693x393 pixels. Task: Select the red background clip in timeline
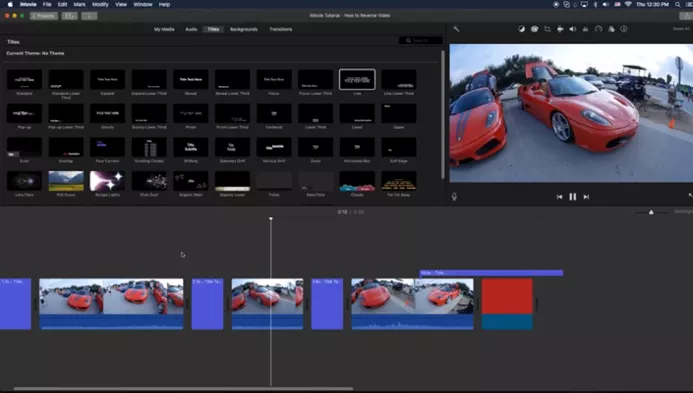507,304
